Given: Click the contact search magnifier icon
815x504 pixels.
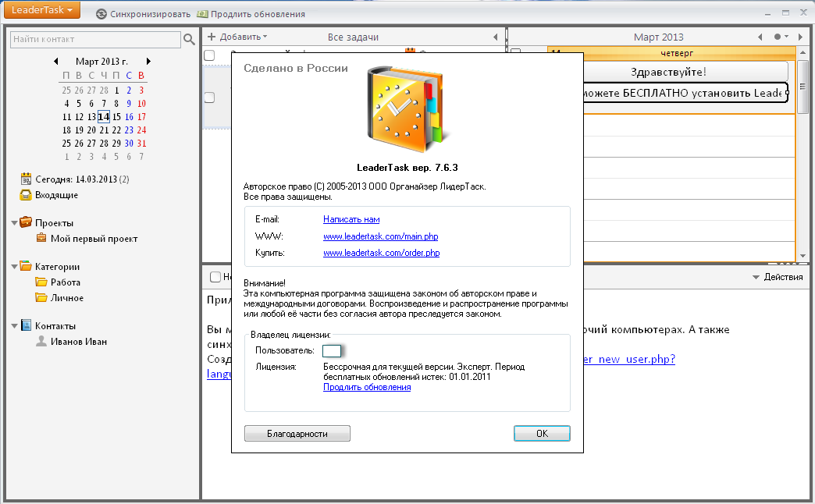Looking at the screenshot, I should pyautogui.click(x=189, y=39).
